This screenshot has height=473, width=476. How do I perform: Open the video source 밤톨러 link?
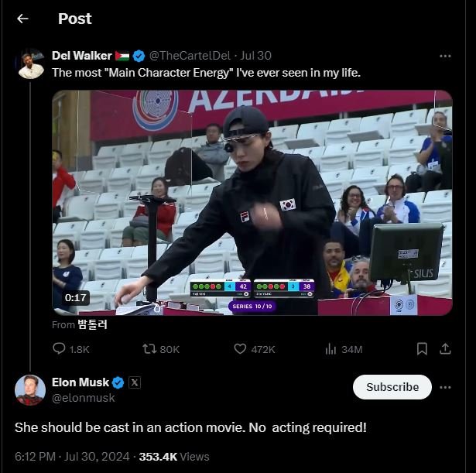click(x=92, y=325)
